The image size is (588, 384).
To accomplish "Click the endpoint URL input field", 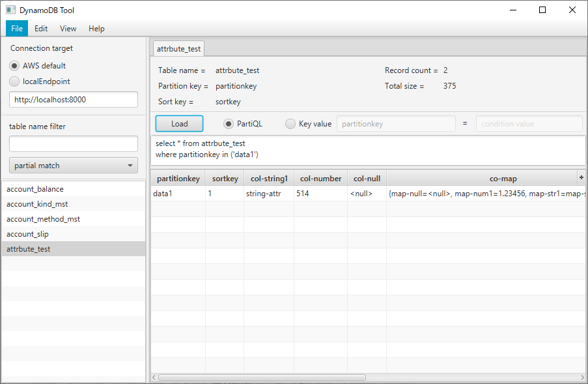I will pyautogui.click(x=73, y=99).
